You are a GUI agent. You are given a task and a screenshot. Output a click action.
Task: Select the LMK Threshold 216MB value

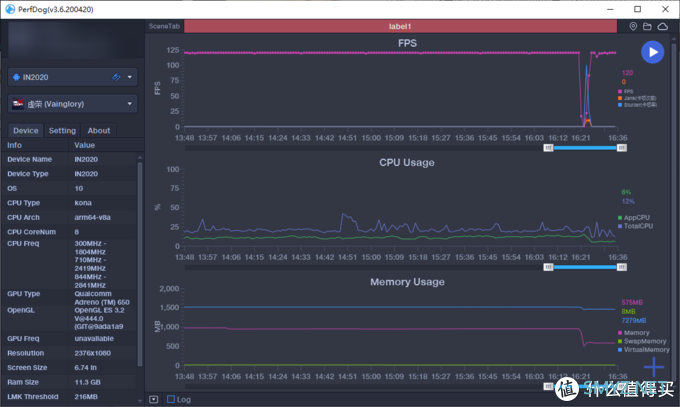tap(86, 397)
